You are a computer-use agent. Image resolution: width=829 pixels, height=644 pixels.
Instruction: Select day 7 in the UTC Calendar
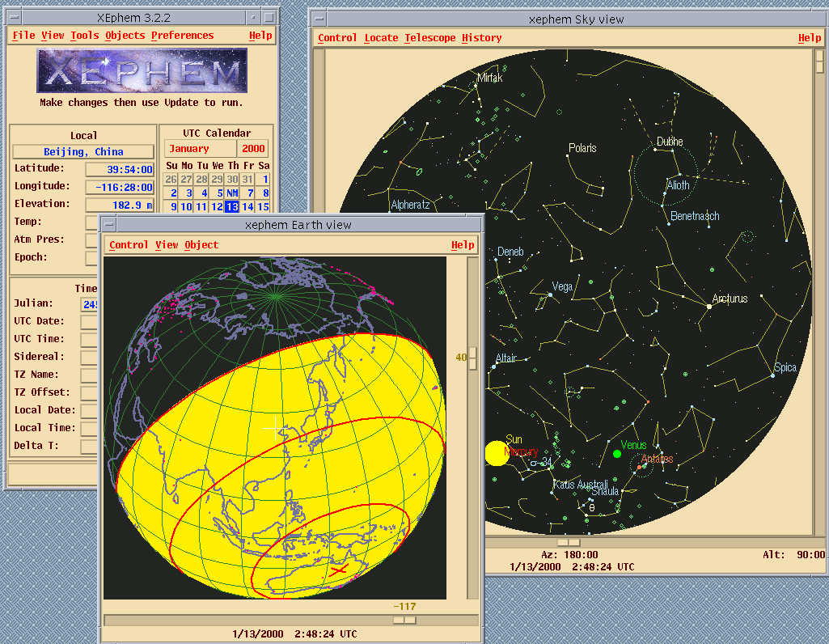pos(250,193)
